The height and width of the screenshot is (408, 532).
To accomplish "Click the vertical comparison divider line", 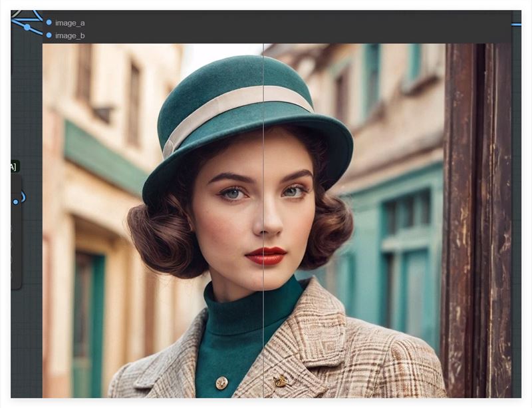I will click(263, 220).
